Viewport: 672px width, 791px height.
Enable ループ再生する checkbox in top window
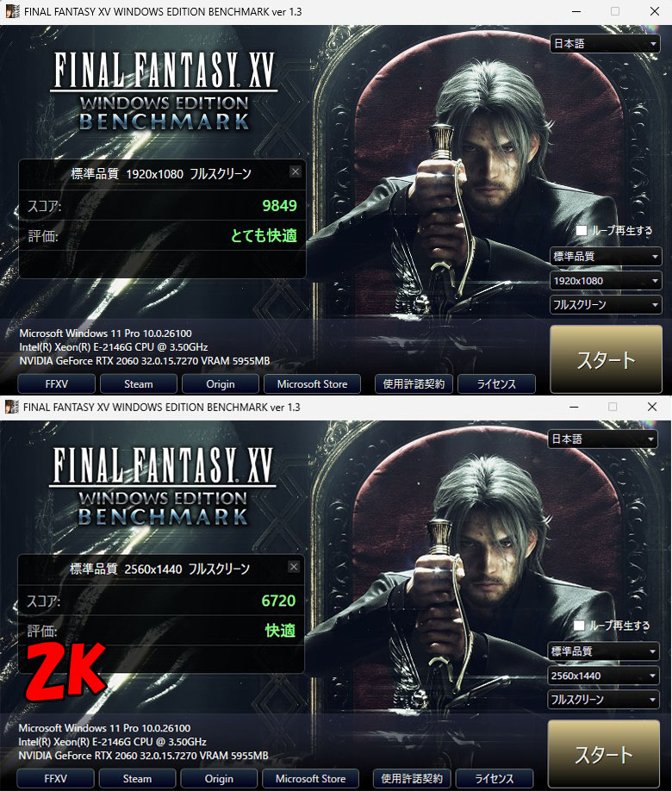582,231
